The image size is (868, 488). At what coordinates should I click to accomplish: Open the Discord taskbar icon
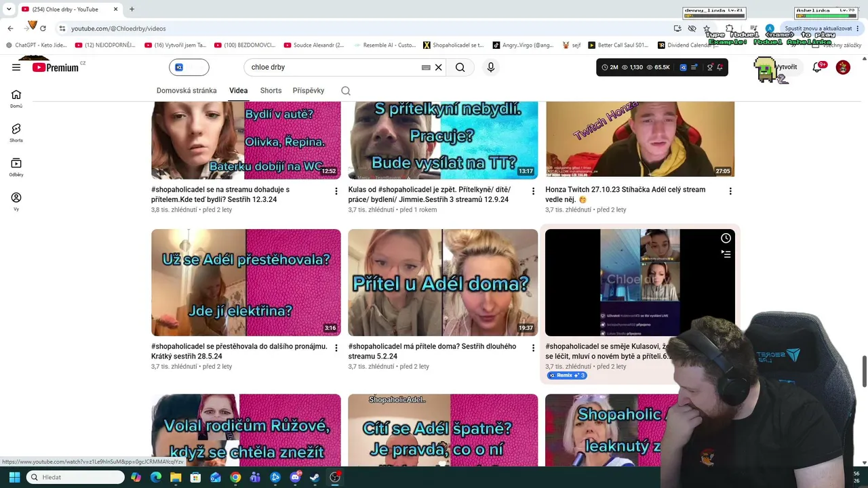point(295,477)
